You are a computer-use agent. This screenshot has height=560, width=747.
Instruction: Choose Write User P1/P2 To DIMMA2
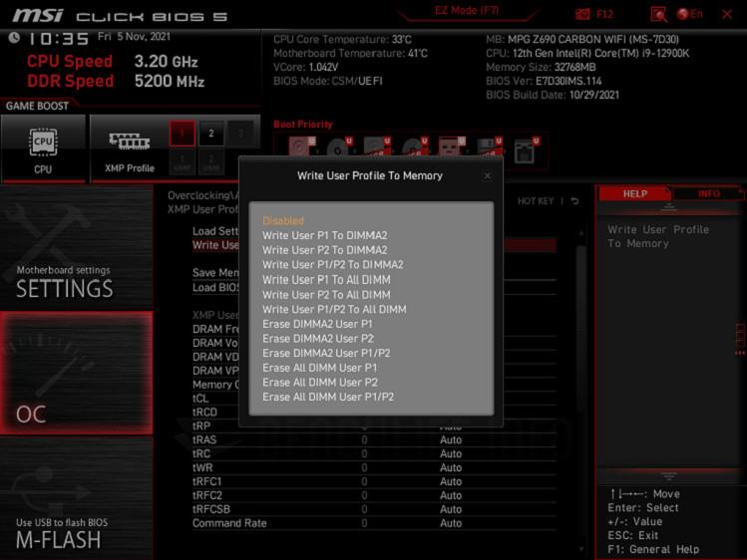333,264
